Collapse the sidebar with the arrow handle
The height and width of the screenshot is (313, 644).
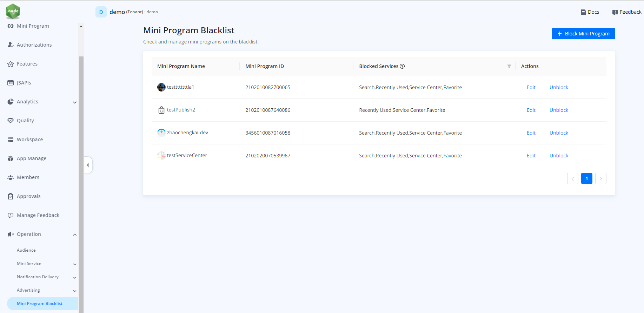88,165
